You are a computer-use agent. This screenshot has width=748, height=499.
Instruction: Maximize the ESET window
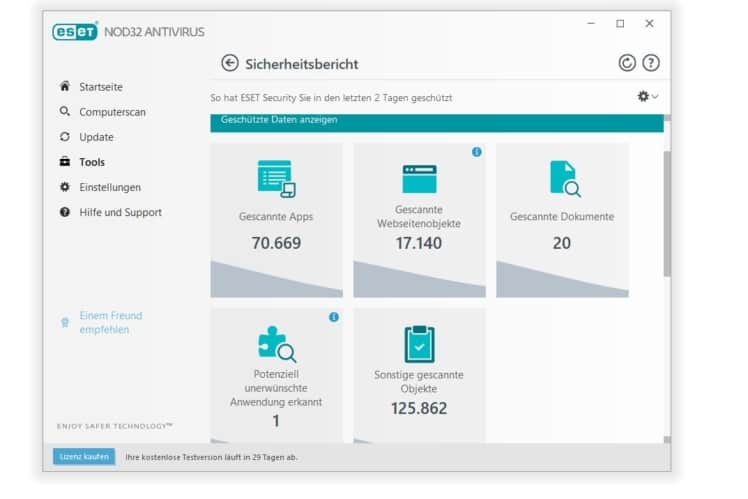click(620, 23)
